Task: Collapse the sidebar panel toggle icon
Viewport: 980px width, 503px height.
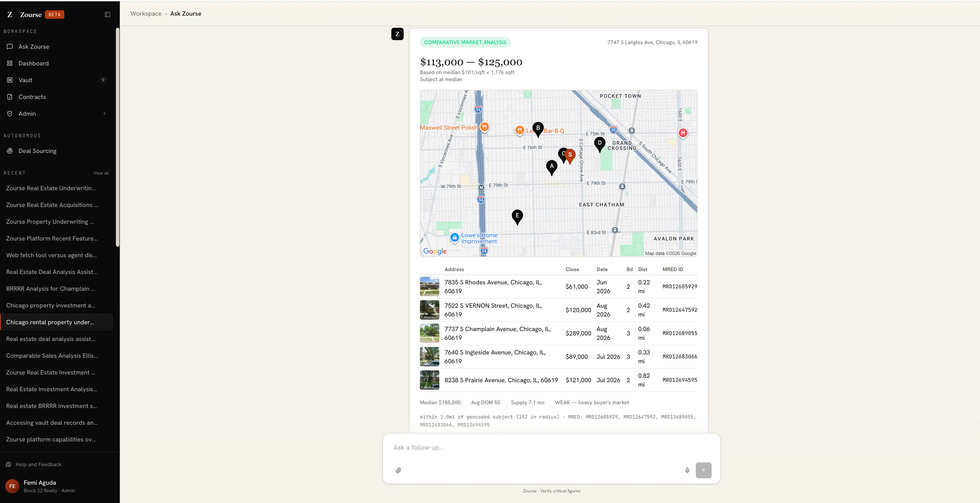Action: 107,15
